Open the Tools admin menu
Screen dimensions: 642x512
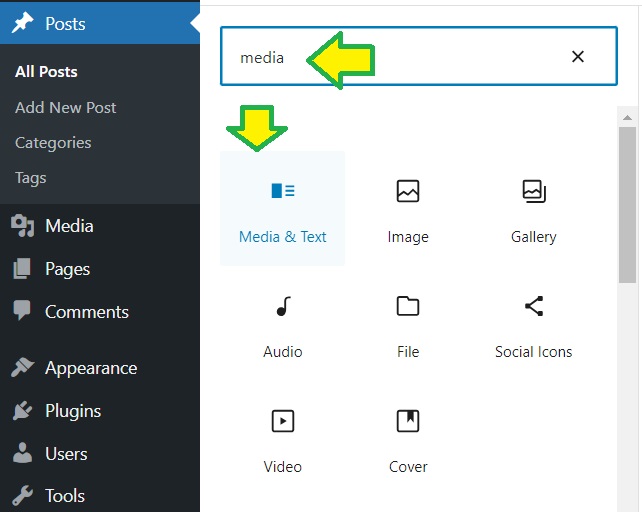click(100, 496)
